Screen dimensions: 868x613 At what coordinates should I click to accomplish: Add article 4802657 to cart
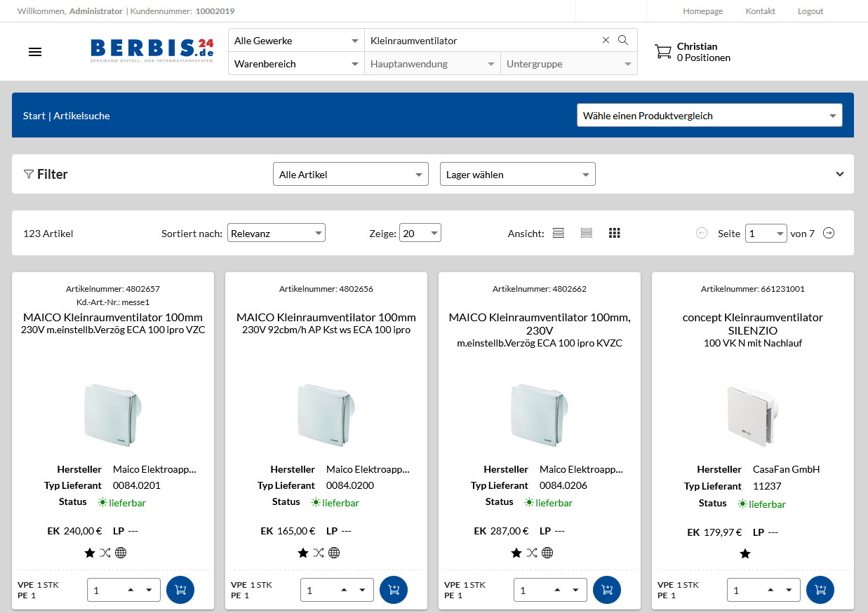[180, 590]
